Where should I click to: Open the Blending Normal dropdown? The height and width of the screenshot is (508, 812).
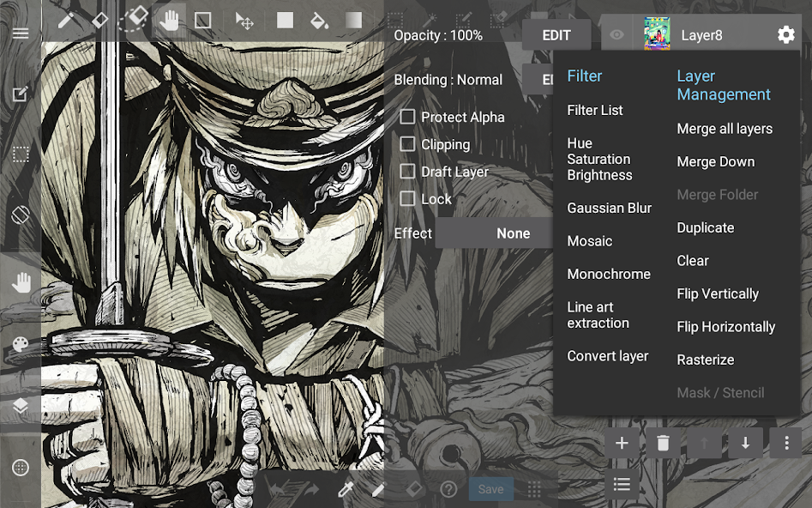(448, 79)
